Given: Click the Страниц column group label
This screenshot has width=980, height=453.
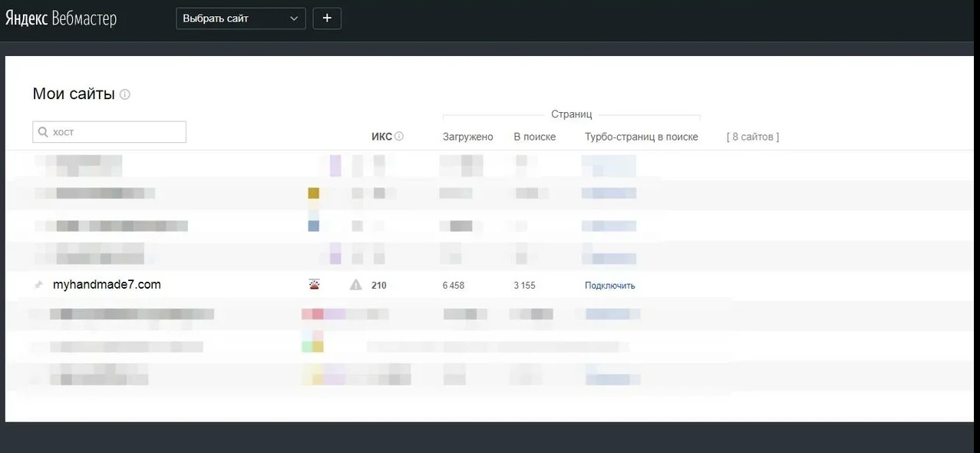Looking at the screenshot, I should [572, 114].
